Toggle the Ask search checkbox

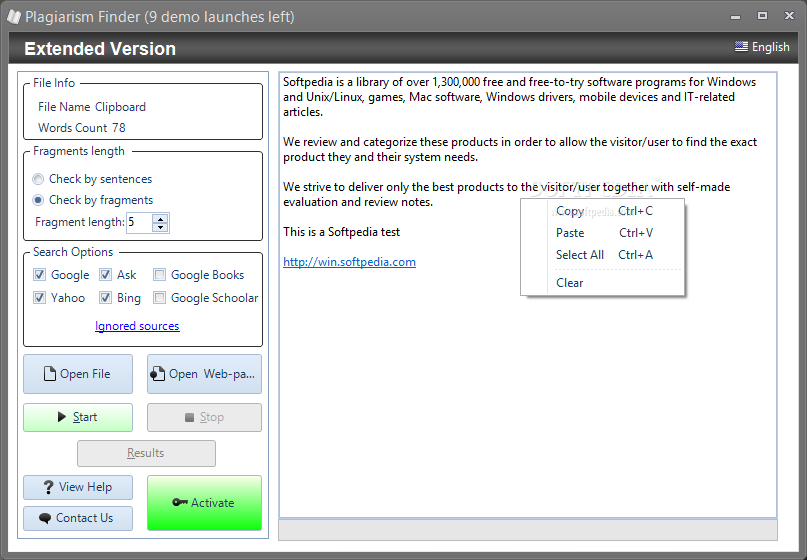(x=105, y=275)
